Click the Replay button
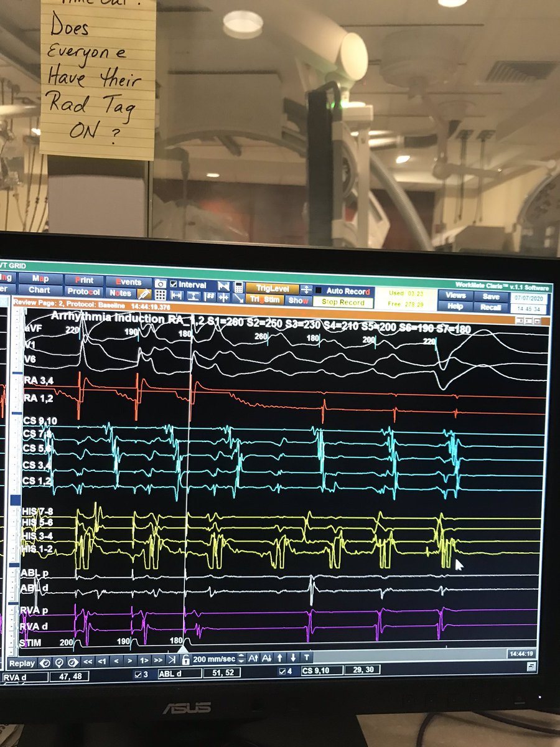The height and width of the screenshot is (747, 560). 22,663
